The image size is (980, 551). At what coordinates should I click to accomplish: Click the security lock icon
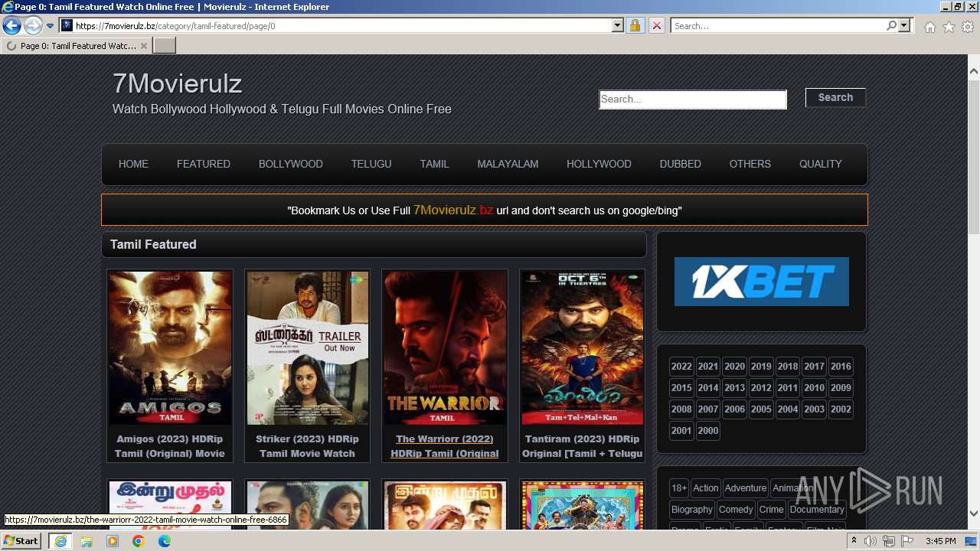pyautogui.click(x=635, y=25)
